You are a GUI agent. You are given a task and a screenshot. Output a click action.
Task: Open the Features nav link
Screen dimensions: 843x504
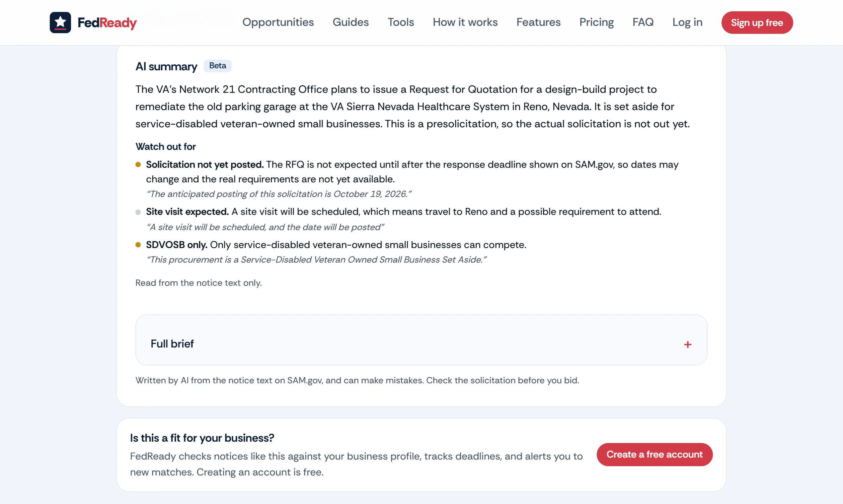coord(538,23)
